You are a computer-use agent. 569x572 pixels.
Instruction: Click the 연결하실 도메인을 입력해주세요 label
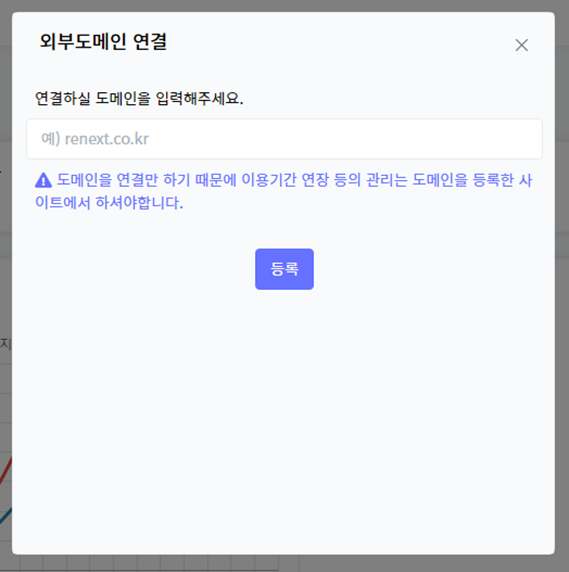(139, 98)
